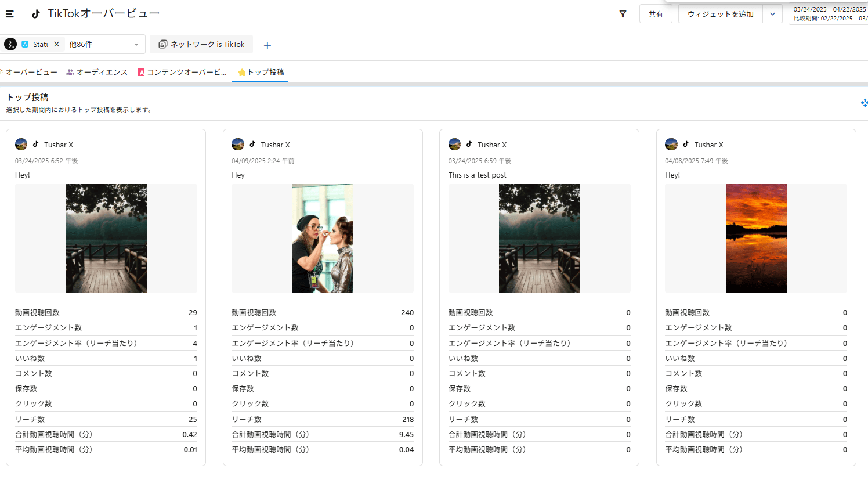Click the TikTok logo beside dashboard title

tap(36, 14)
